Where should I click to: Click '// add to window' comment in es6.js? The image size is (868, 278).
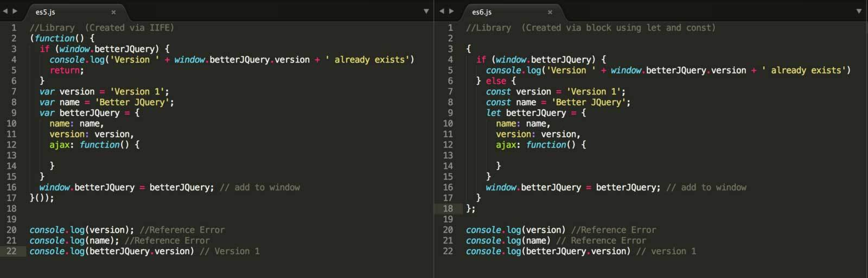pyautogui.click(x=706, y=187)
